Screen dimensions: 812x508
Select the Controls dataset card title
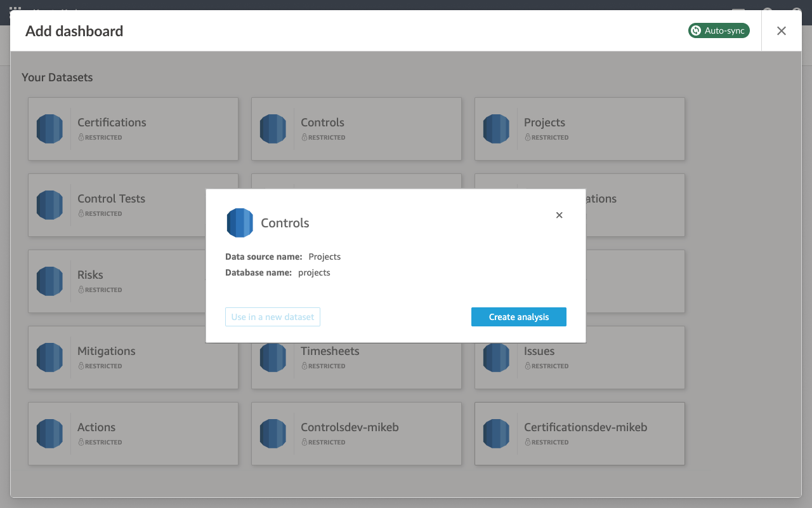(x=322, y=123)
